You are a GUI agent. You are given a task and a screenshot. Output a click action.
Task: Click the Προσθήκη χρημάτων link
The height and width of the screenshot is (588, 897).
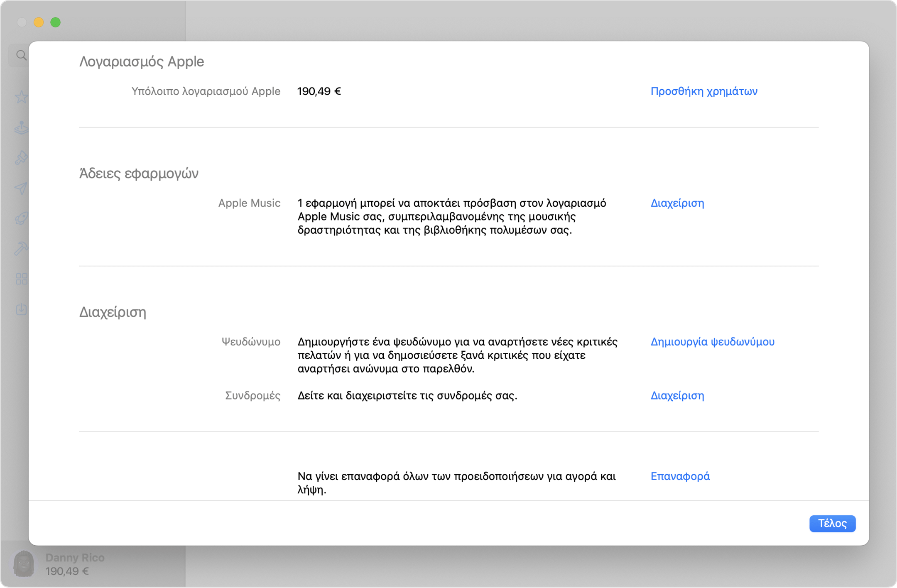pos(704,91)
